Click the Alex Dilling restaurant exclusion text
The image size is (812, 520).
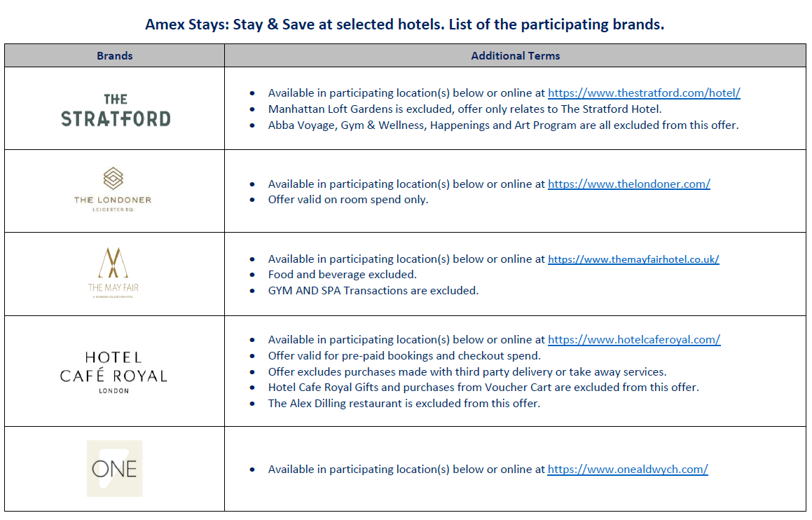coord(404,404)
